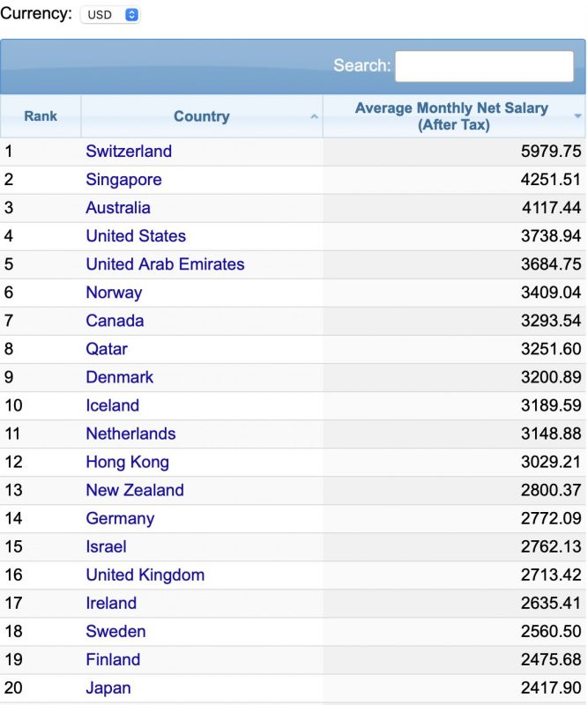Open the Hong Kong link
The image size is (588, 705).
(127, 462)
